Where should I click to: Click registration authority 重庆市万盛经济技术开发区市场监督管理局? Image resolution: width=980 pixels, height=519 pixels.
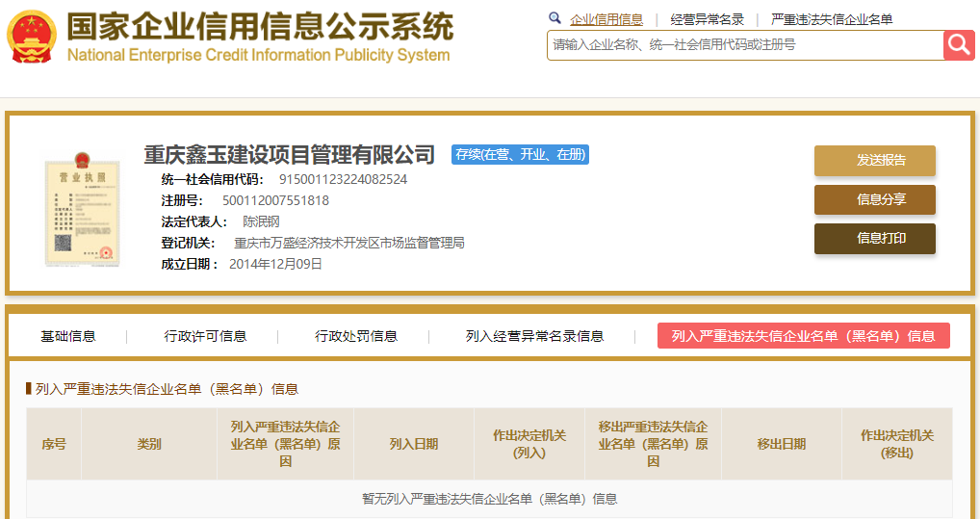(x=349, y=244)
